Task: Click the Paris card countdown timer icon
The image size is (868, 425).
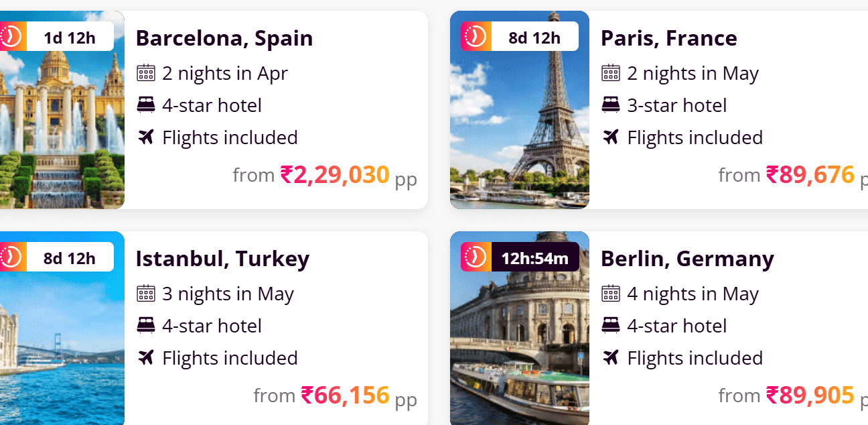Action: pos(476,36)
